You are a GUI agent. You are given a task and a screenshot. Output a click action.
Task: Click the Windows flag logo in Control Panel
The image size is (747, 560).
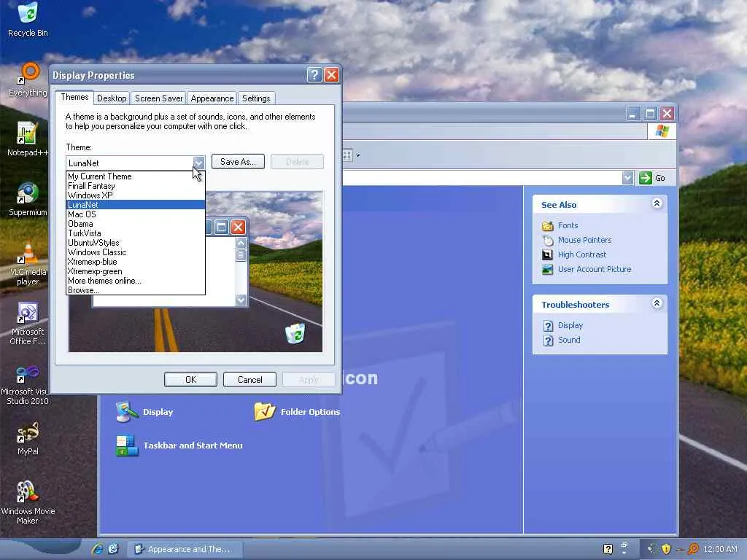point(662,131)
